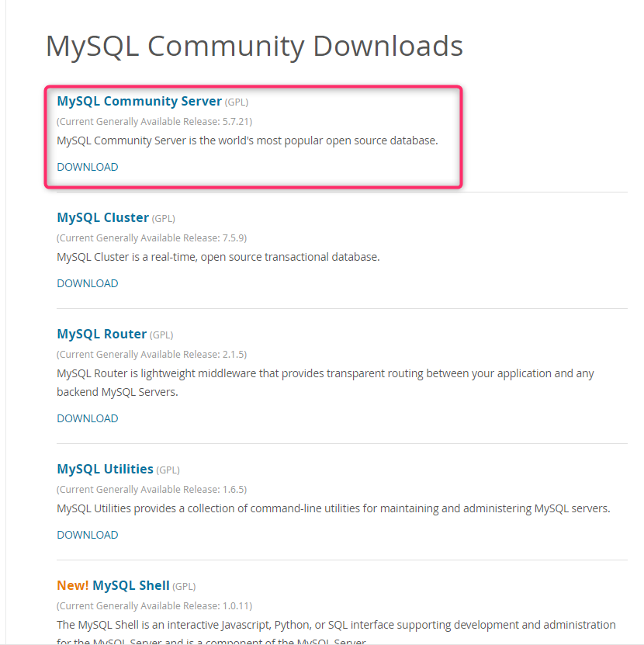Open the MySQL Shell title link
The height and width of the screenshot is (645, 644).
pyautogui.click(x=130, y=585)
